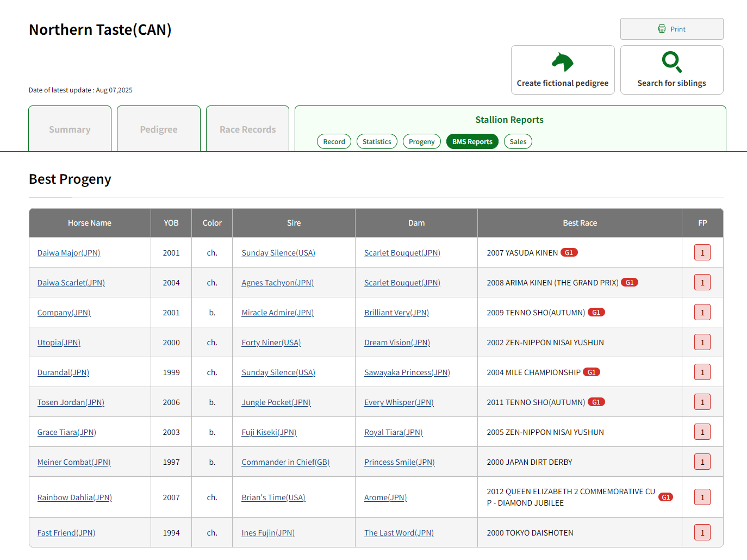Click the Print button

pos(672,29)
